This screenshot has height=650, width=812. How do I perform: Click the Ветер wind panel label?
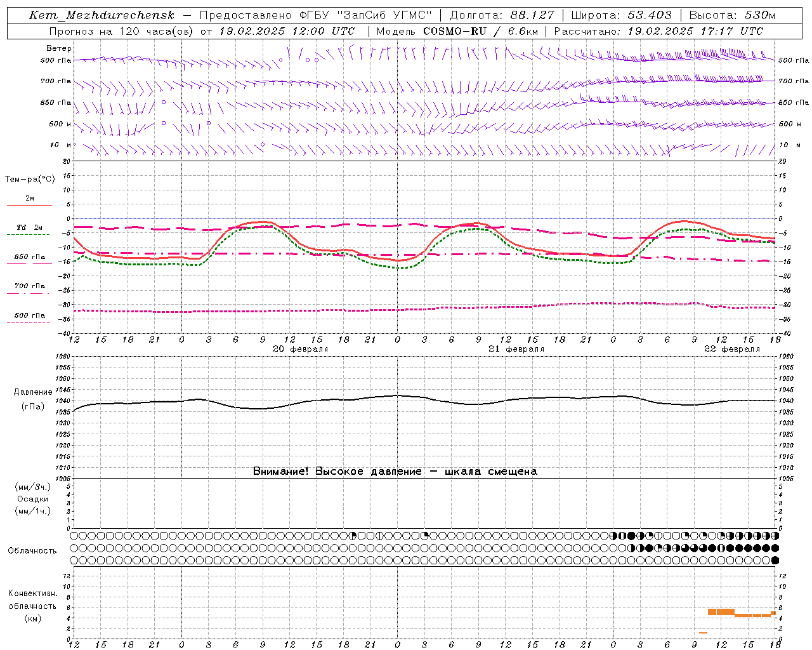coord(58,48)
